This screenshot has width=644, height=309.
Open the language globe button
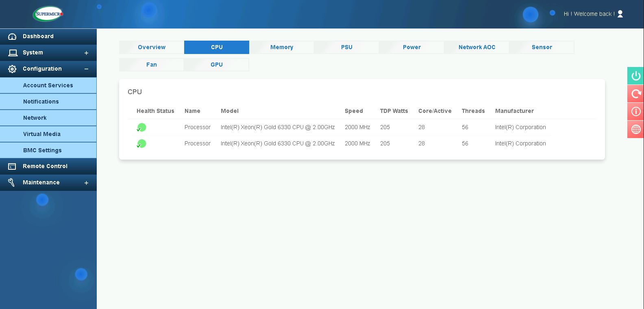click(636, 130)
